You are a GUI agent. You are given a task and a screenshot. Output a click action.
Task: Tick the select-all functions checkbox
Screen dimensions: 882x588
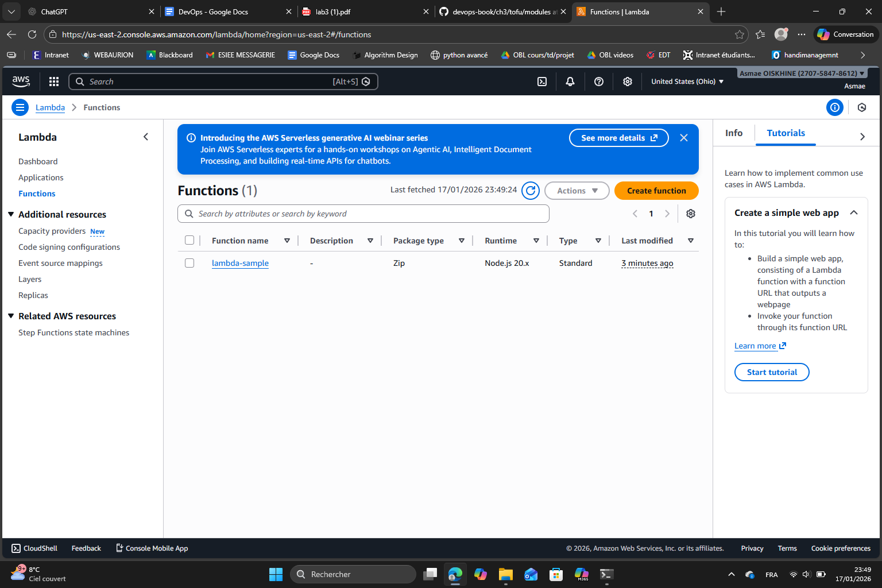click(x=189, y=241)
